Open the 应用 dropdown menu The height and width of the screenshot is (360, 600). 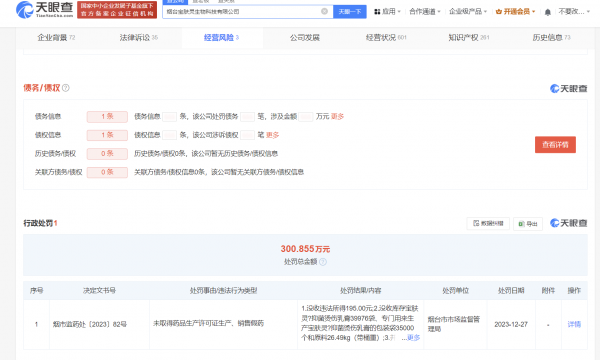coord(387,11)
